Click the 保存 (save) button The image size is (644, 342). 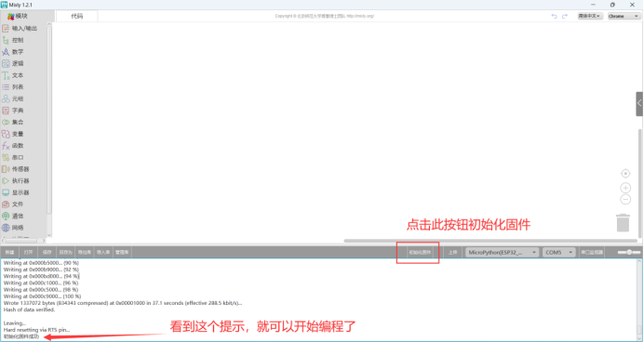(47, 252)
